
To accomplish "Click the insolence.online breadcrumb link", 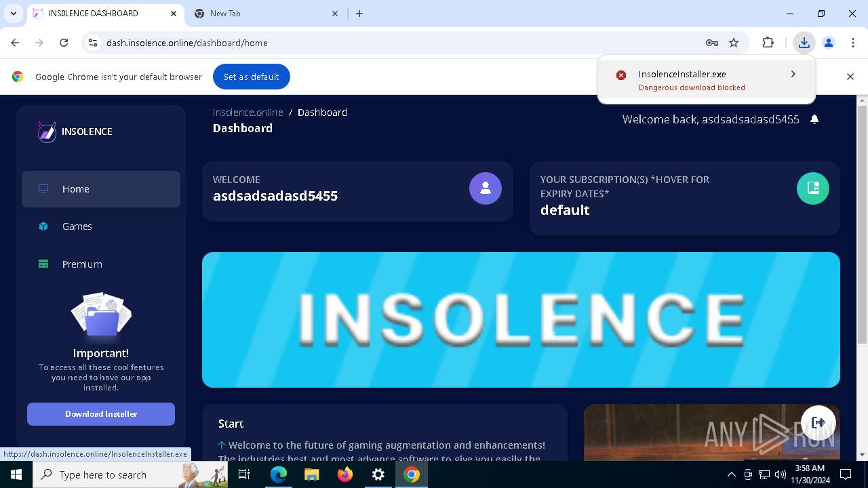I will (x=248, y=113).
